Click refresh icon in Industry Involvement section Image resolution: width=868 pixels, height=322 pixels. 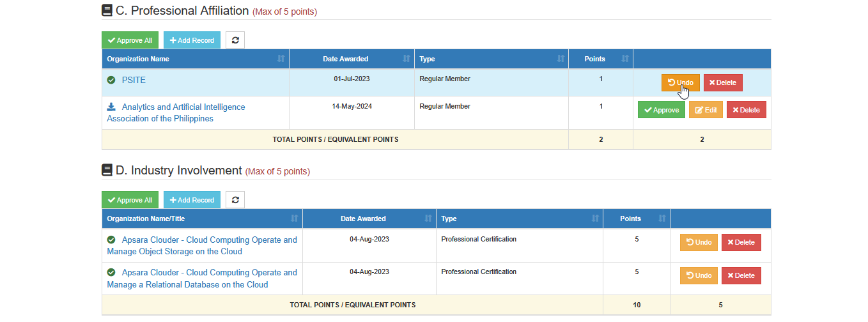[235, 200]
